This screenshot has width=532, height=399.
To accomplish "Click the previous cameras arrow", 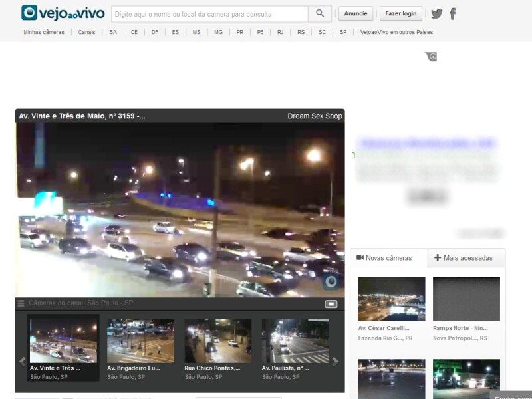I will (x=23, y=362).
